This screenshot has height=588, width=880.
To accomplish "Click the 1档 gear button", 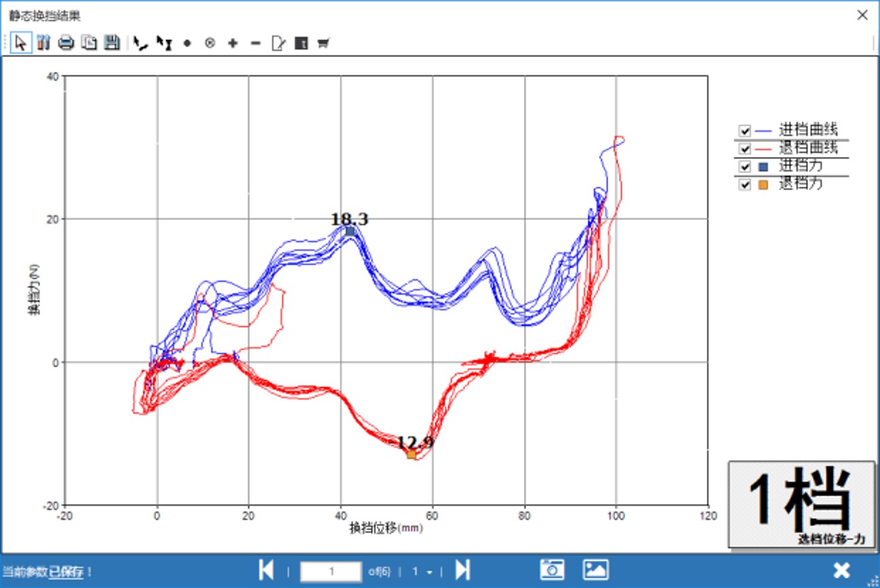I will coord(801,504).
